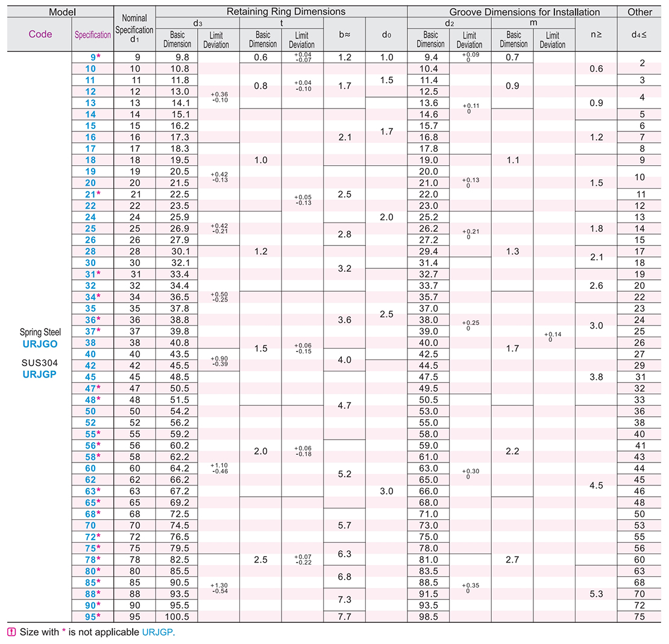Click the d3 tolerance +0.90 -0.39
The image size is (669, 644).
219,361
